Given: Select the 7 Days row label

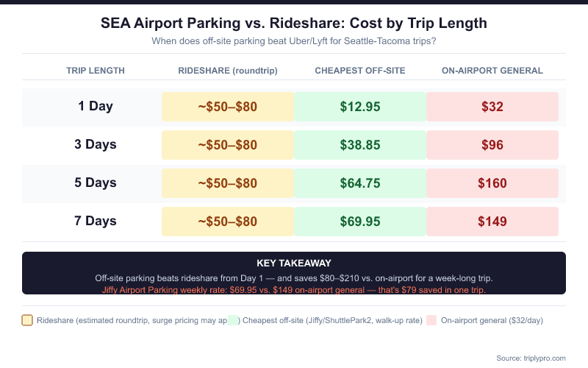Looking at the screenshot, I should 96,221.
